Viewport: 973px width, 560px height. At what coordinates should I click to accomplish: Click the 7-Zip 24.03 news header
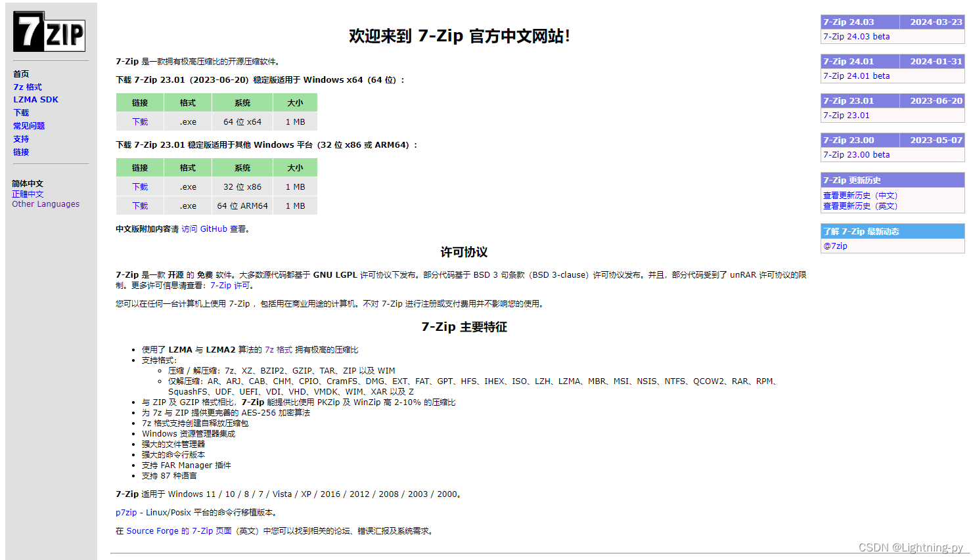click(x=860, y=22)
